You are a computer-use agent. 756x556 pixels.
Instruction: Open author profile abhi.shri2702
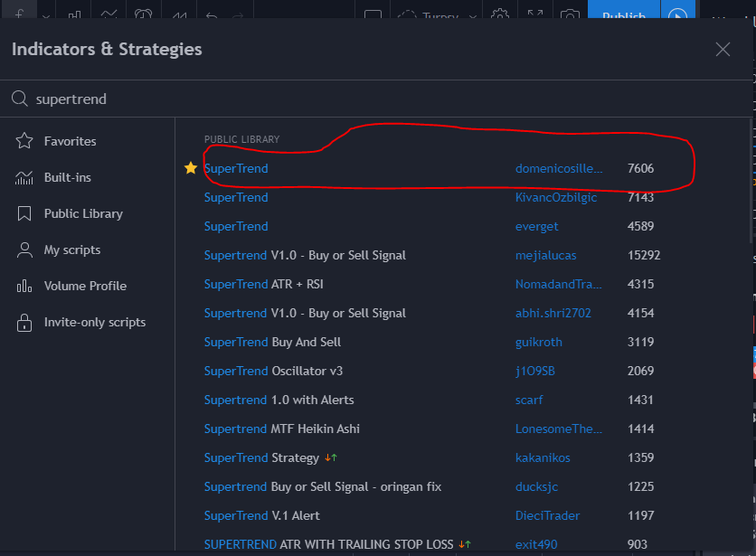tap(553, 313)
